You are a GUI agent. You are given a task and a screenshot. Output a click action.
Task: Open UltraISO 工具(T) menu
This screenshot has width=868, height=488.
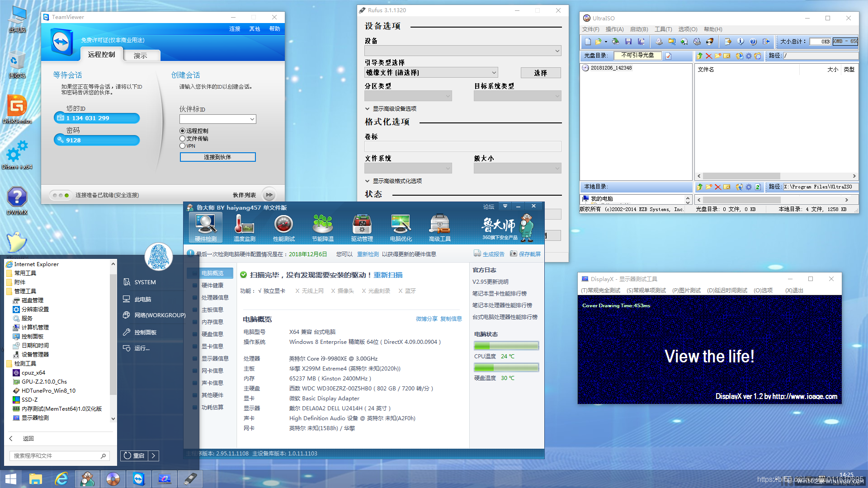click(x=663, y=29)
